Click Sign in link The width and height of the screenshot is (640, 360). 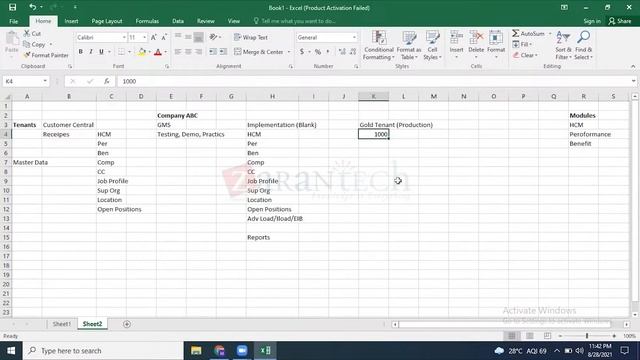[x=592, y=21]
